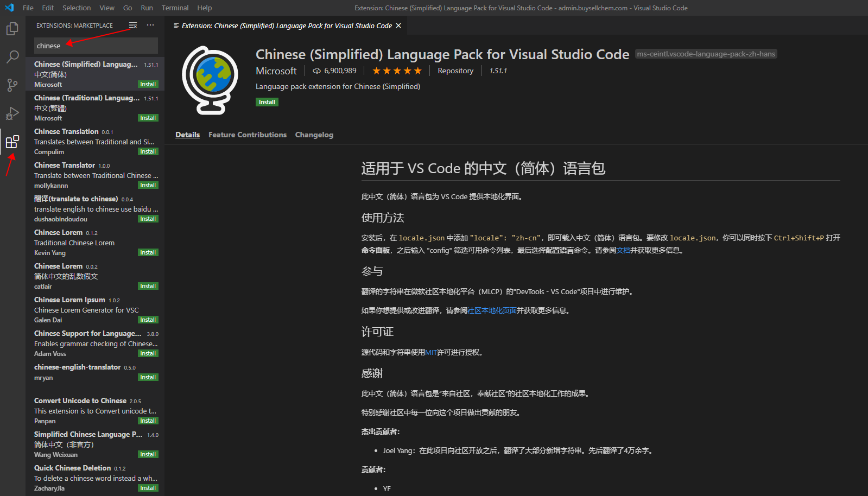The height and width of the screenshot is (496, 868).
Task: Switch to the Details tab
Action: 187,135
